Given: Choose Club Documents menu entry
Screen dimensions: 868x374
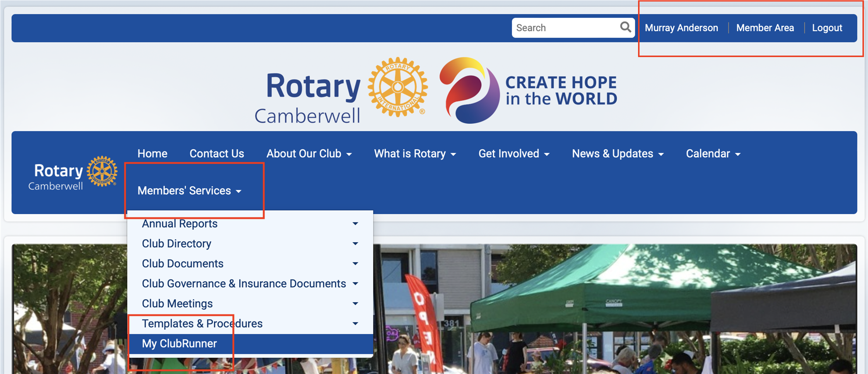Looking at the screenshot, I should pyautogui.click(x=183, y=264).
